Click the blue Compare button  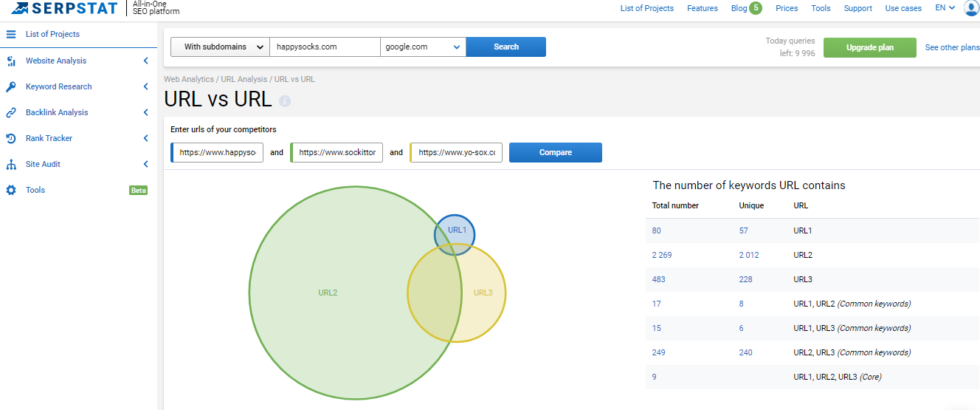tap(555, 152)
